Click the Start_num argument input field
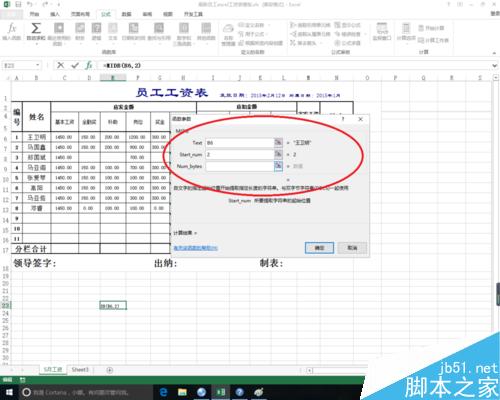This screenshot has height=400, width=500. (x=239, y=154)
